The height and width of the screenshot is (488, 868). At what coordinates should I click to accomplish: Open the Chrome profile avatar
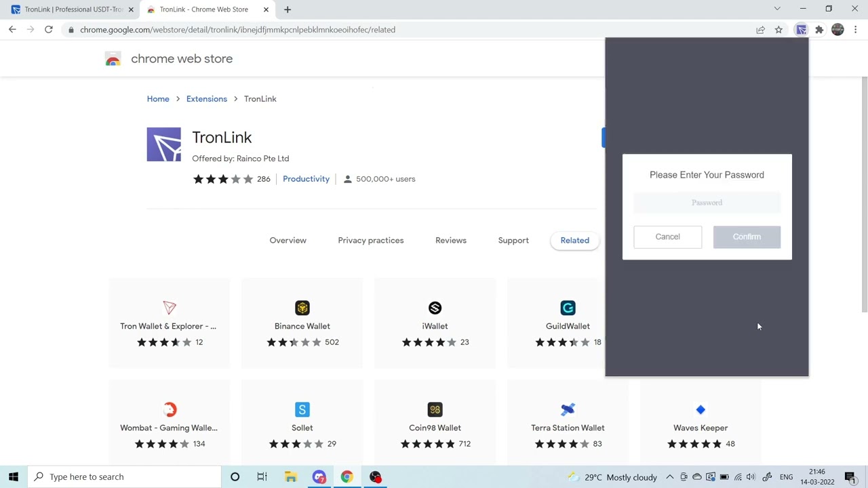[x=837, y=30]
